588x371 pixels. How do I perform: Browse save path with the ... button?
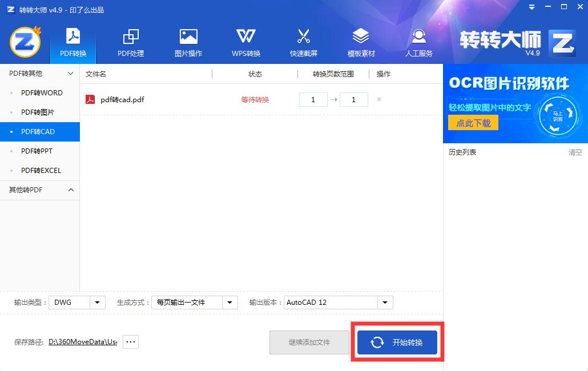131,342
